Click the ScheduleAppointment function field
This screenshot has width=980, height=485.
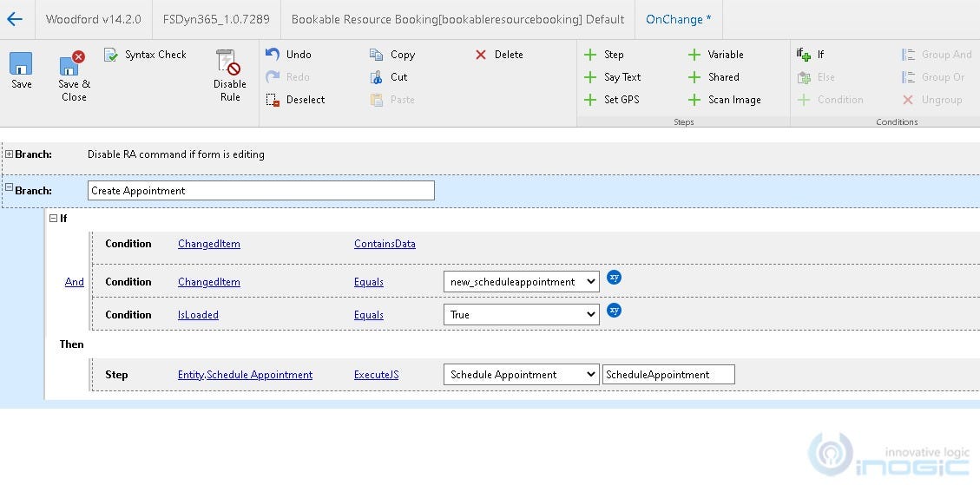(668, 374)
